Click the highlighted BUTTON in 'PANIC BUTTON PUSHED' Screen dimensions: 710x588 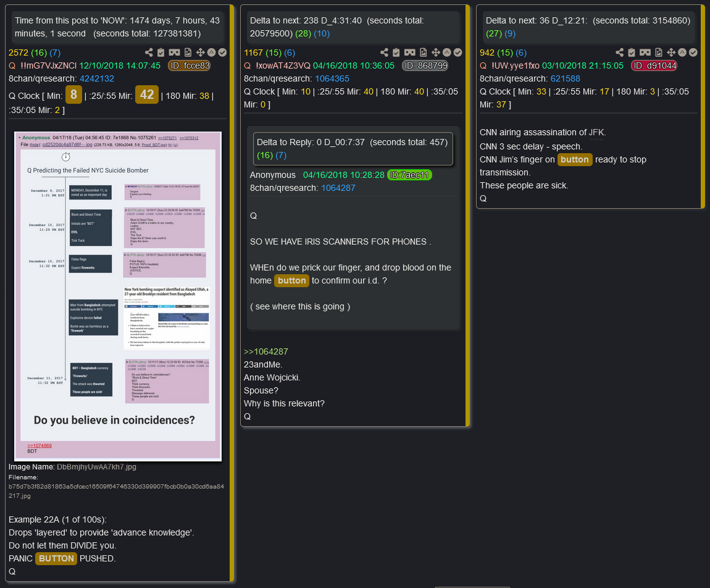click(x=56, y=558)
